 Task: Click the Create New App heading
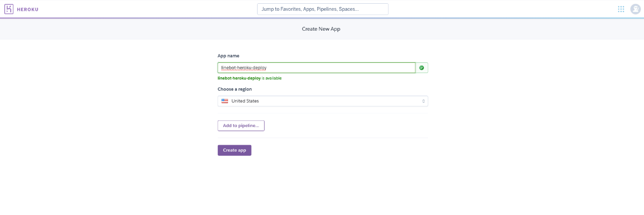(321, 29)
